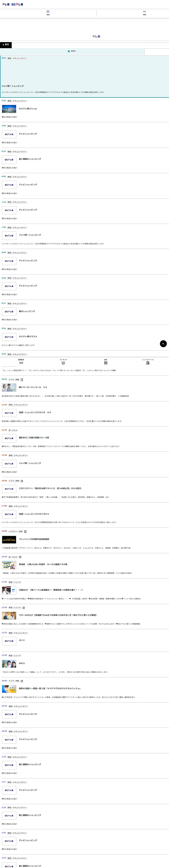Open 綾形あきこ夫妻の南国クルーズ旅 title
Image resolution: width=169 pixels, height=868 pixels.
click(x=34, y=438)
